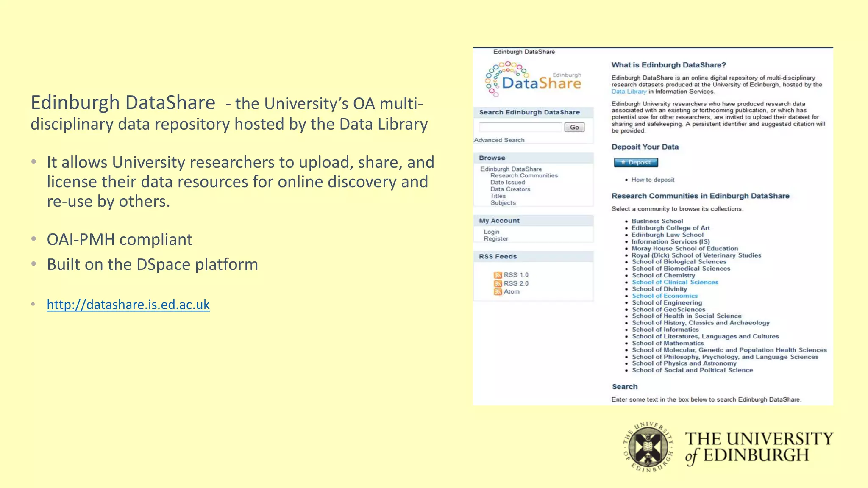The image size is (868, 488).
Task: Follow the Data Library link in description
Action: [x=629, y=91]
